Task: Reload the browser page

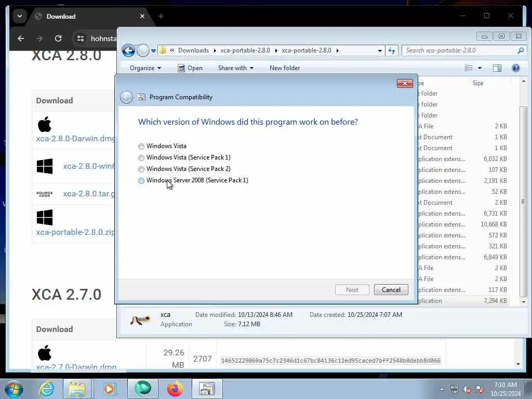Action: point(58,38)
